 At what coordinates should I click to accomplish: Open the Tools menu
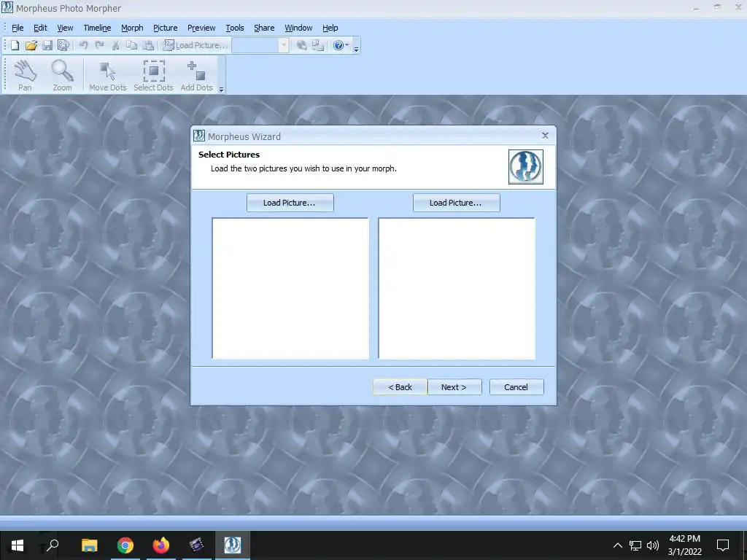pyautogui.click(x=234, y=28)
